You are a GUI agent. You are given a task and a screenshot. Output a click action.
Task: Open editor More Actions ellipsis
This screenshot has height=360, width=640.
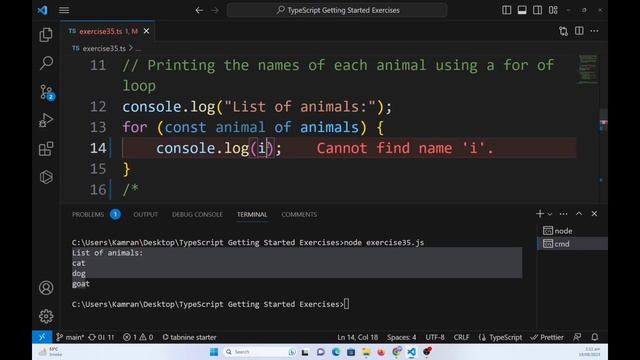tap(594, 31)
